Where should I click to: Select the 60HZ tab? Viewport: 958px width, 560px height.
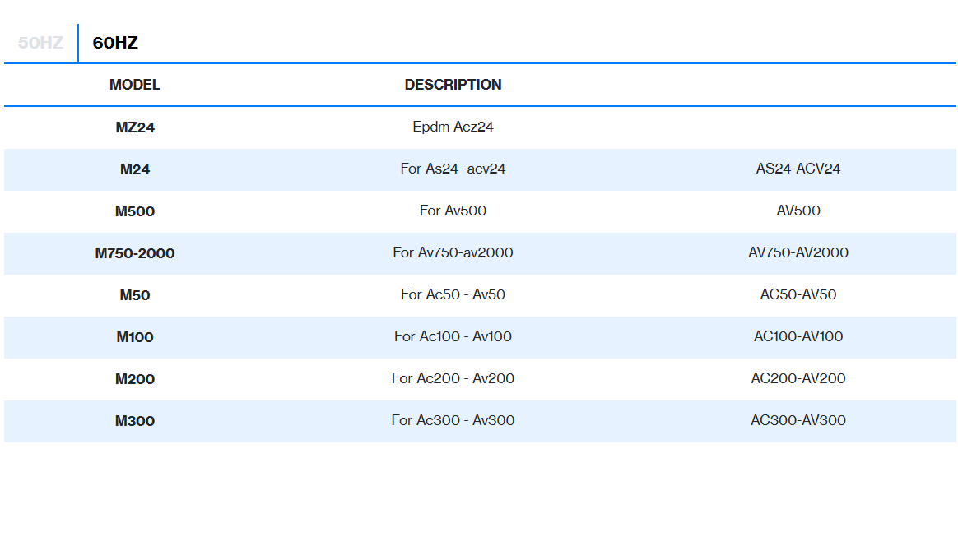115,44
